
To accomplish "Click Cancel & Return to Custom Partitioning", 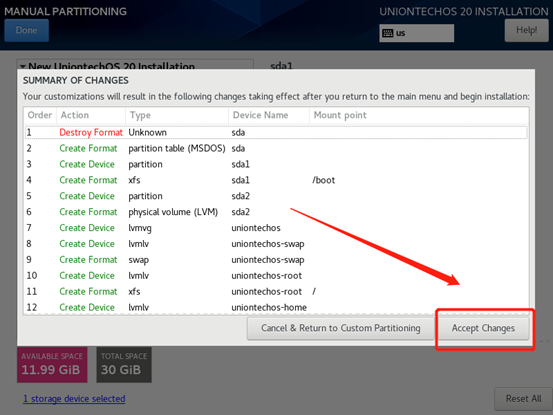I will click(x=341, y=328).
